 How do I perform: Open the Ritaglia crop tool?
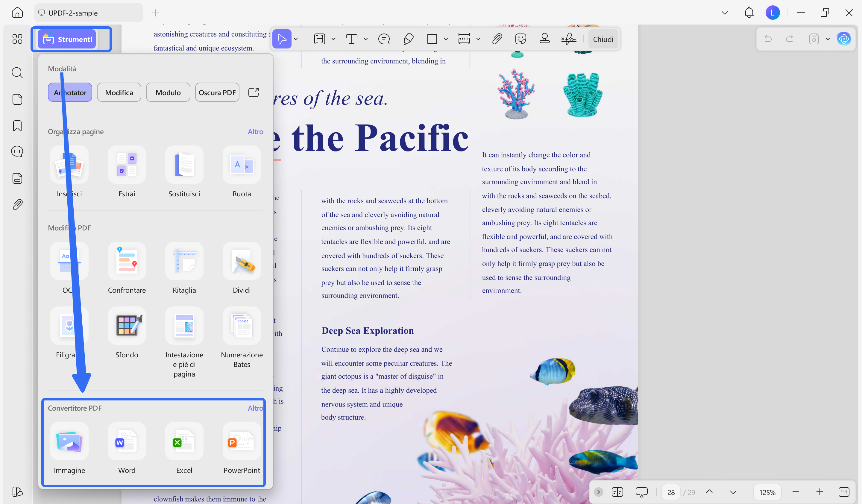tap(184, 268)
